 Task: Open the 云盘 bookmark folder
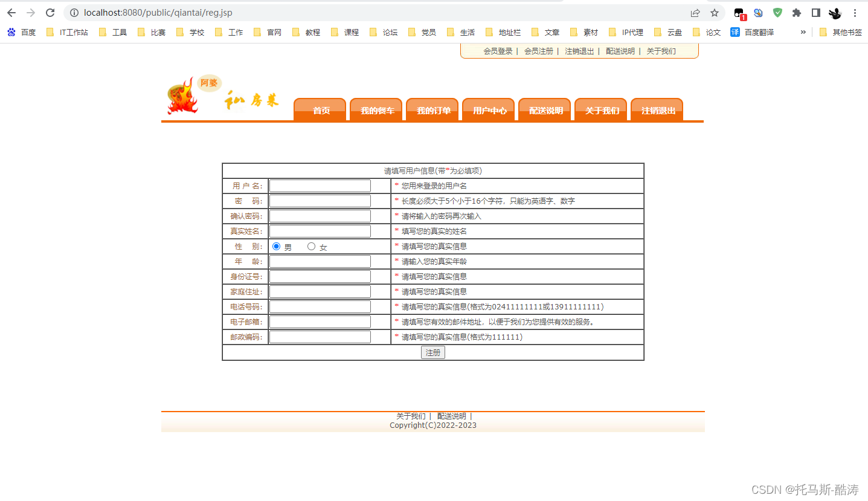(x=668, y=32)
